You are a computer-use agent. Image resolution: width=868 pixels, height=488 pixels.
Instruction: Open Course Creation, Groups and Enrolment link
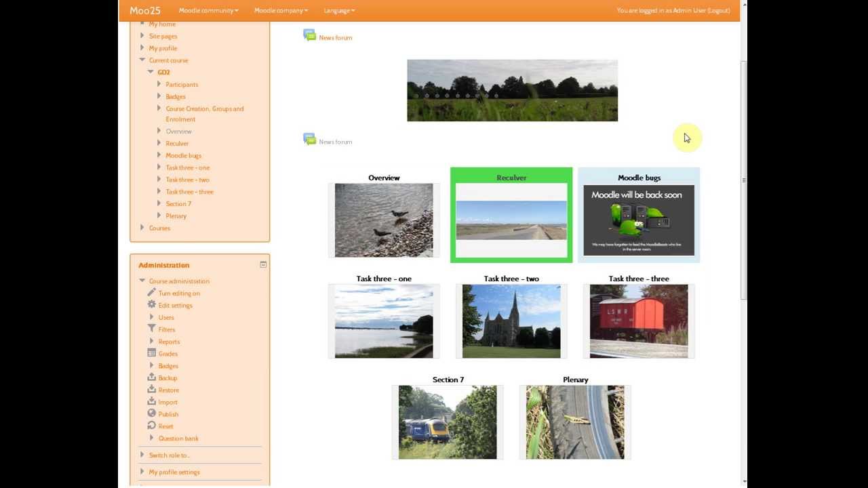click(x=205, y=114)
